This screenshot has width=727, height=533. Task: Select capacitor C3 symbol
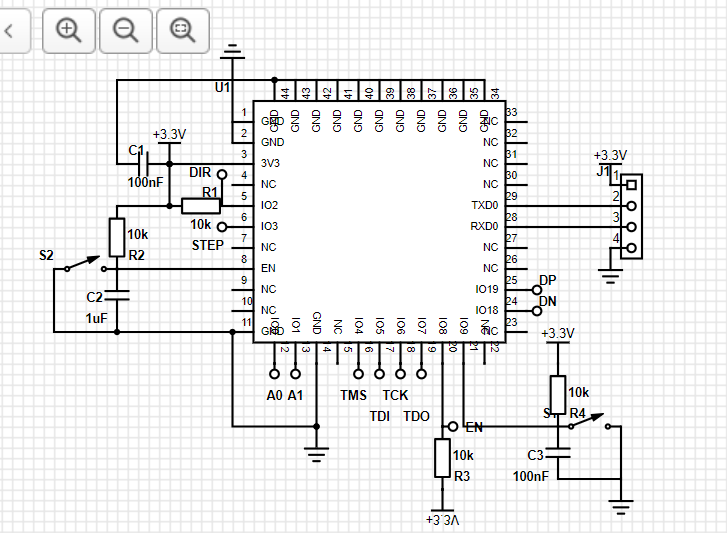[x=558, y=453]
